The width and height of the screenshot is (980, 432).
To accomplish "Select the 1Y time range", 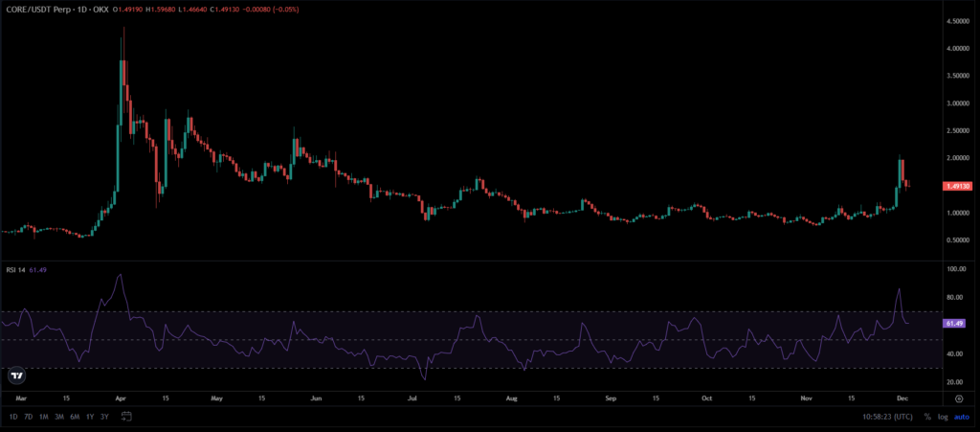I will tap(90, 417).
